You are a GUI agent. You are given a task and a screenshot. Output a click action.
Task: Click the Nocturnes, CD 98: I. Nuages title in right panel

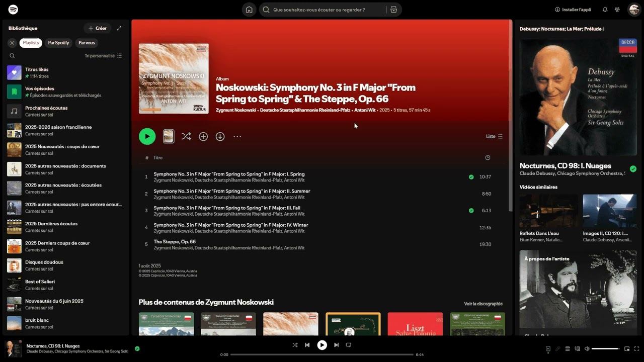(x=566, y=165)
